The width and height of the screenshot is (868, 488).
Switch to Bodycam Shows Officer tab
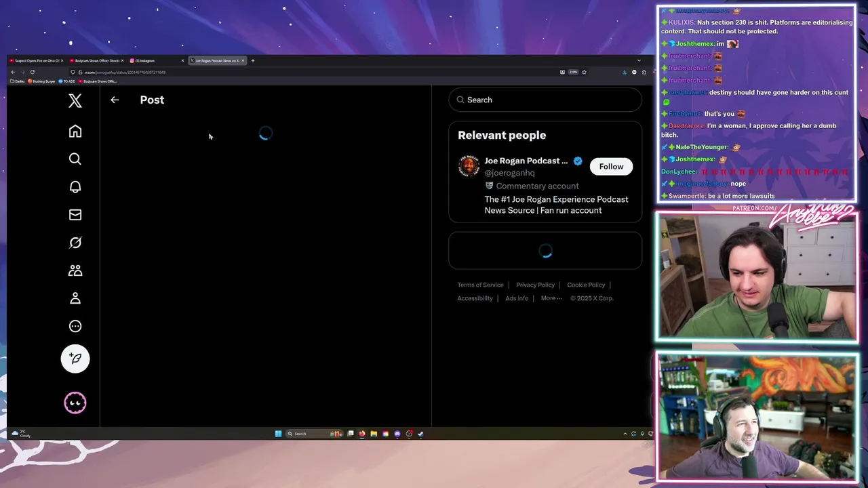click(96, 60)
